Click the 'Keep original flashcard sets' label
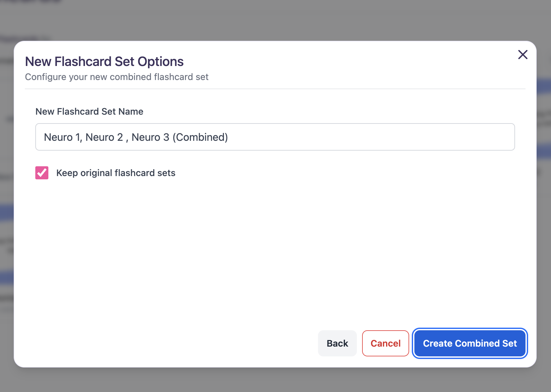 coord(116,173)
